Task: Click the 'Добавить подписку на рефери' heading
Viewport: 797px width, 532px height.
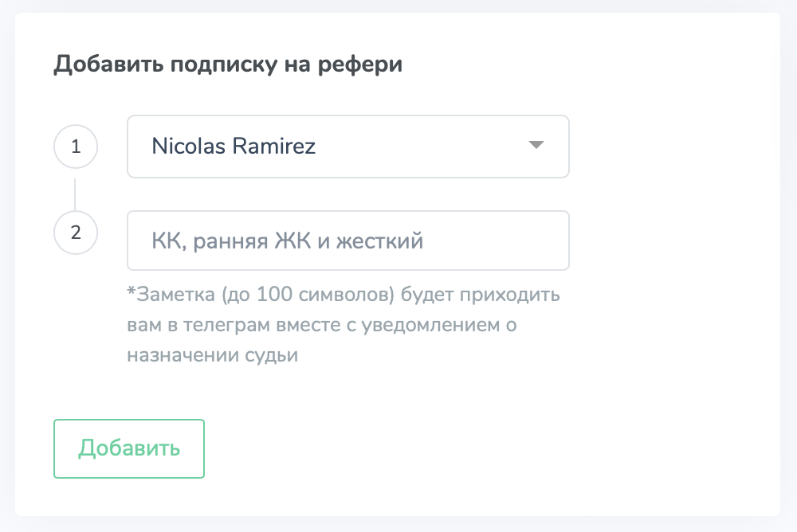Action: (228, 65)
